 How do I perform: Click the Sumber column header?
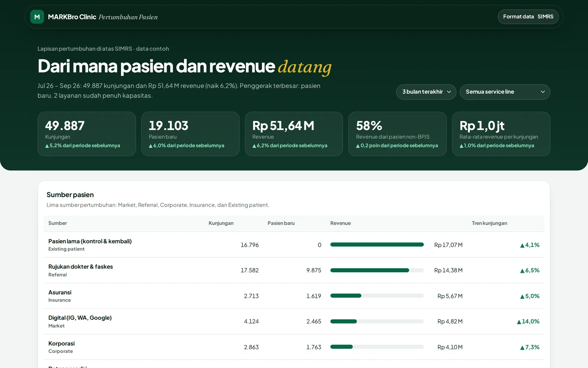click(x=58, y=223)
